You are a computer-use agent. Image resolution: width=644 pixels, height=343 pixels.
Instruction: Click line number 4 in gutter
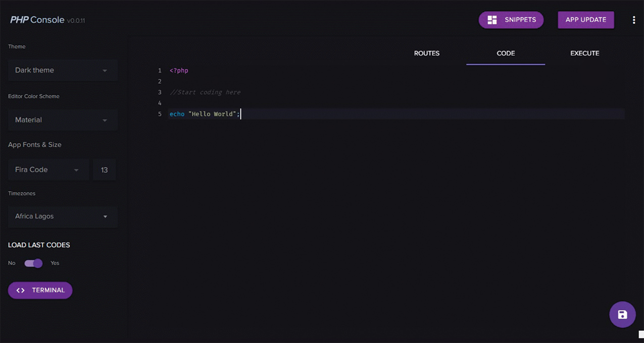point(160,103)
